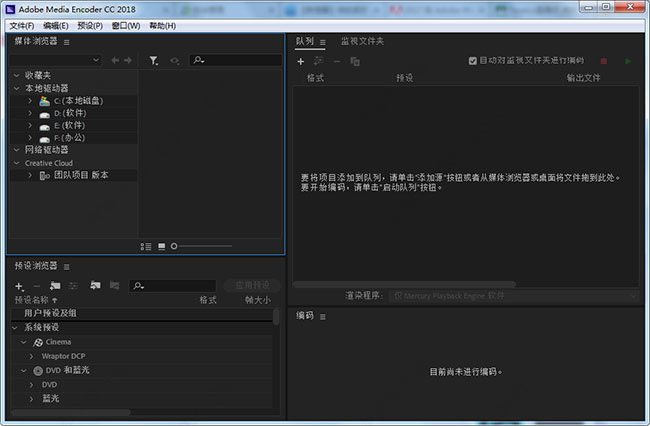Open the 预设(P) menu
This screenshot has width=650, height=426.
(90, 26)
